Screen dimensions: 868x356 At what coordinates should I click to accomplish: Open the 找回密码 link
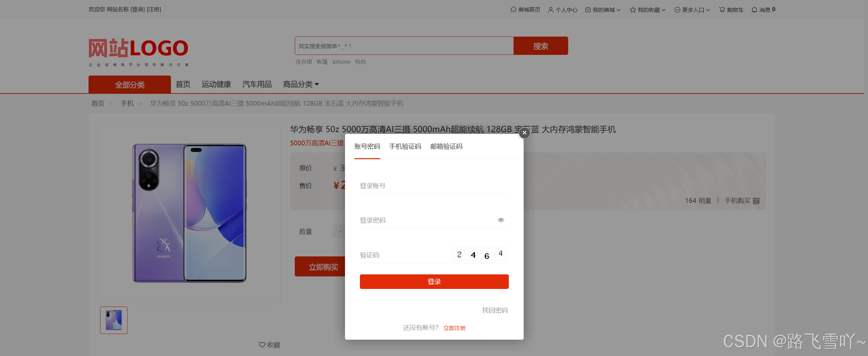(x=495, y=310)
